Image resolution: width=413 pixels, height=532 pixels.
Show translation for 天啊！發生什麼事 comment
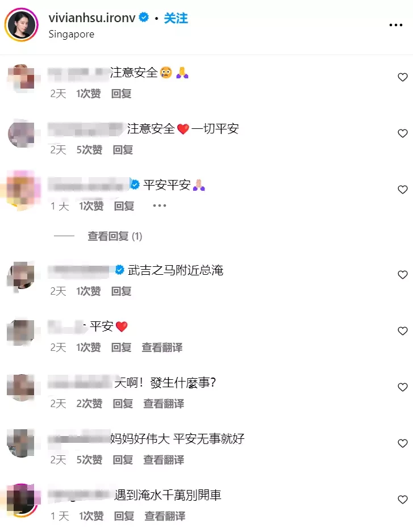pos(164,404)
